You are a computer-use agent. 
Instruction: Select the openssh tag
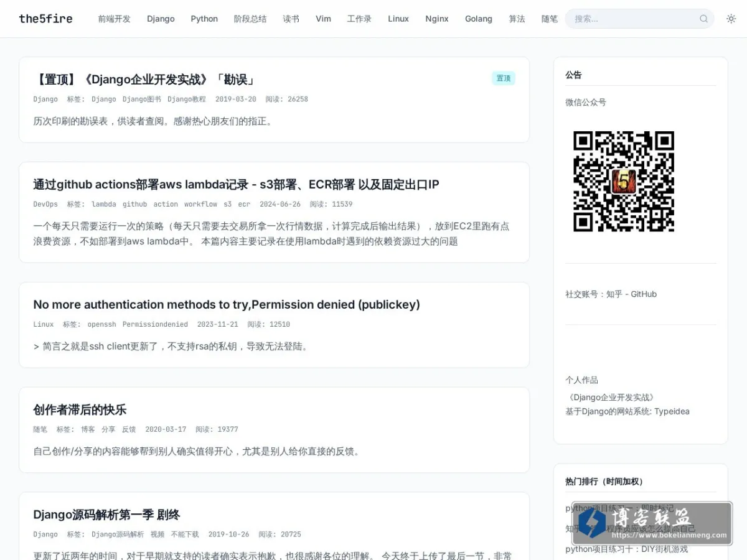coord(101,324)
